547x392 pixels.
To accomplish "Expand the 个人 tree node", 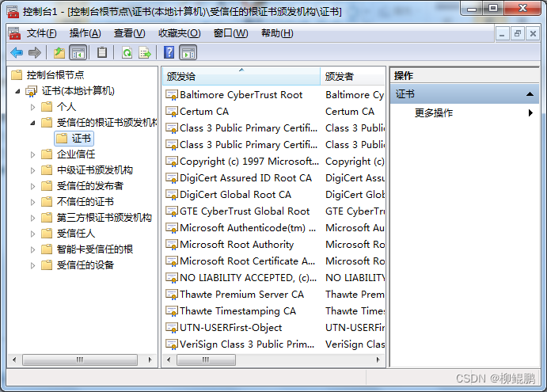I will 32,107.
